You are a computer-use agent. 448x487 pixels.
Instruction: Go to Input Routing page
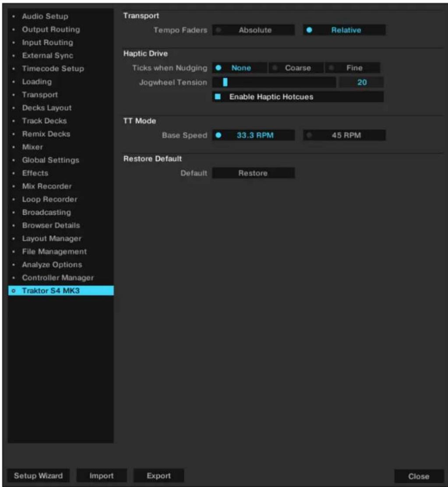pos(60,42)
